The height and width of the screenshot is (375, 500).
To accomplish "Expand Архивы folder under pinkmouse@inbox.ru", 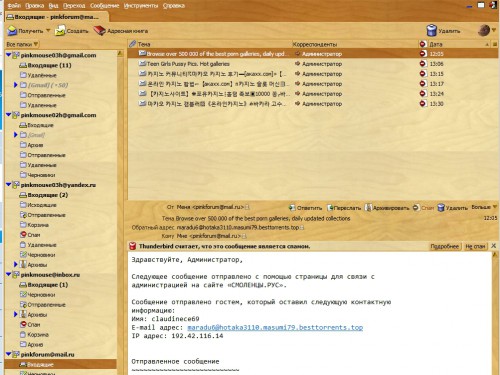I will click(x=15, y=314).
